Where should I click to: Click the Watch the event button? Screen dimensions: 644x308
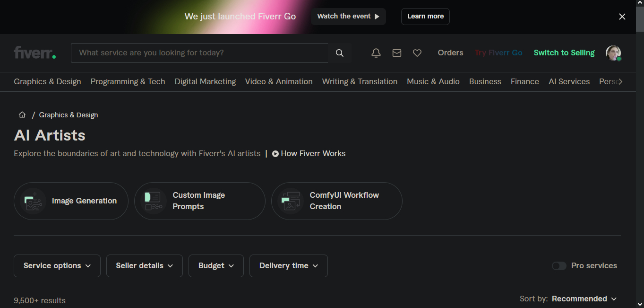(348, 17)
